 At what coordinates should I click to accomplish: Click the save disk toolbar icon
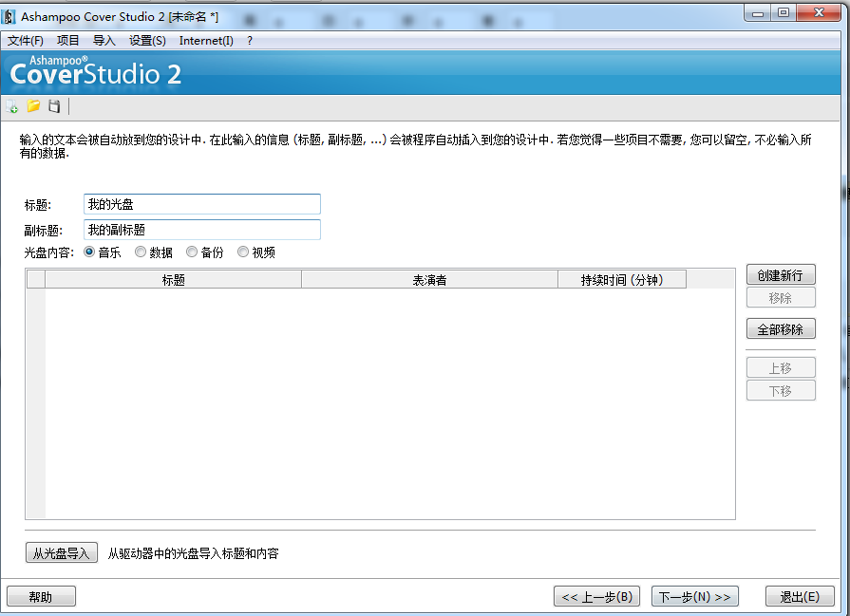(x=54, y=106)
